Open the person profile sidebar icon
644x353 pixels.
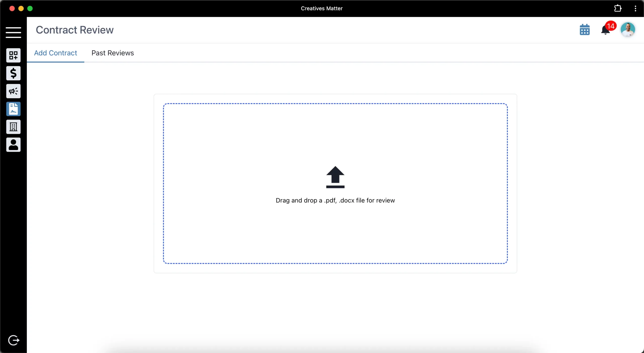tap(13, 144)
